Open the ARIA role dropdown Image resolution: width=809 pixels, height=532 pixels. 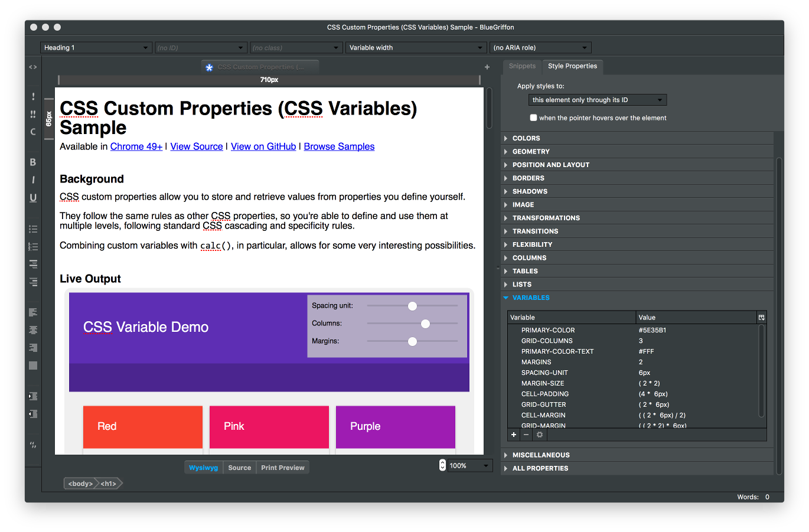click(x=540, y=48)
